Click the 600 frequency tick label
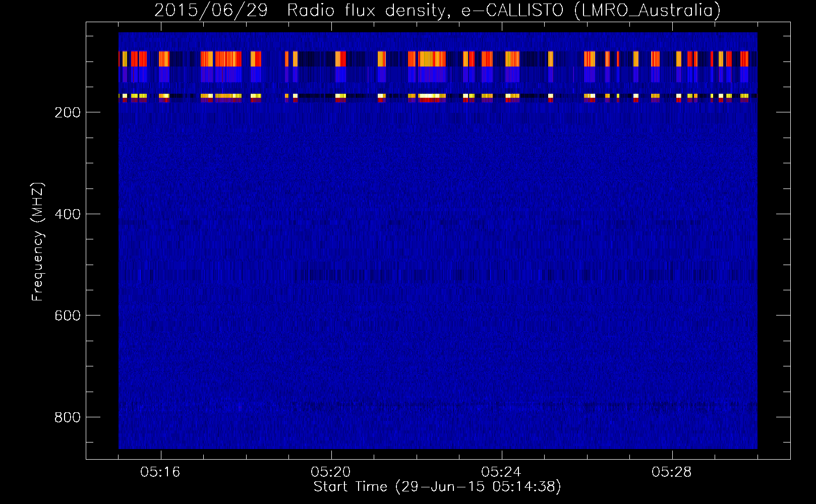 (x=68, y=316)
